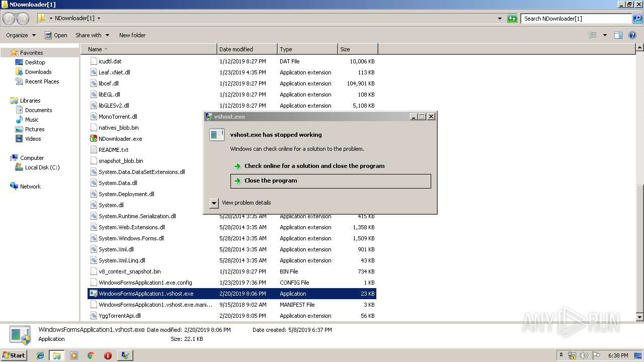Open the Videos library
Viewport: 644px width, 362px height.
tap(33, 139)
